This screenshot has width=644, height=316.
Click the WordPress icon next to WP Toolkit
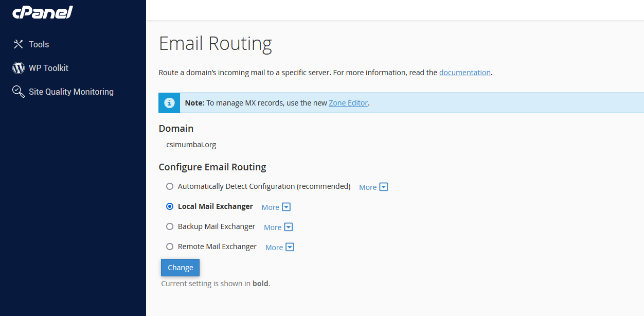tap(19, 67)
